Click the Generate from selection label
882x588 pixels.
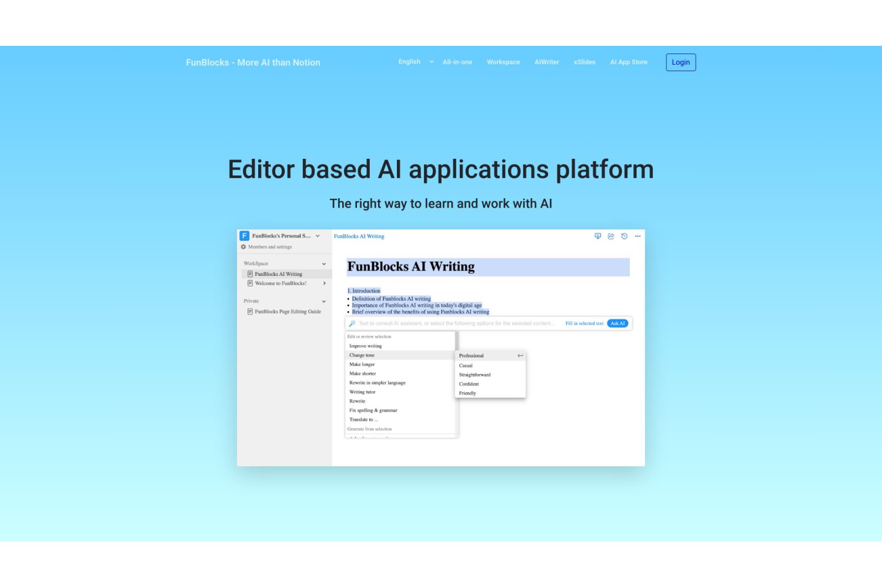pyautogui.click(x=369, y=429)
